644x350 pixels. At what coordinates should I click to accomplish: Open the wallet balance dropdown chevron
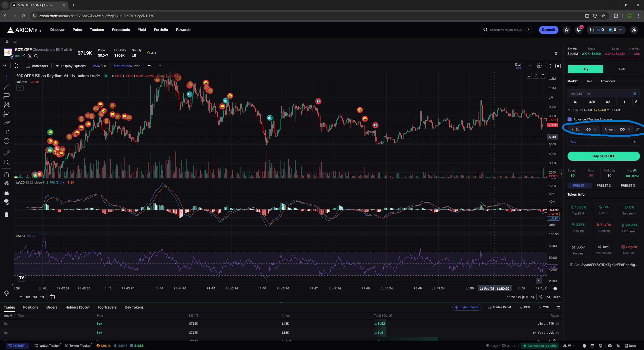pos(621,30)
